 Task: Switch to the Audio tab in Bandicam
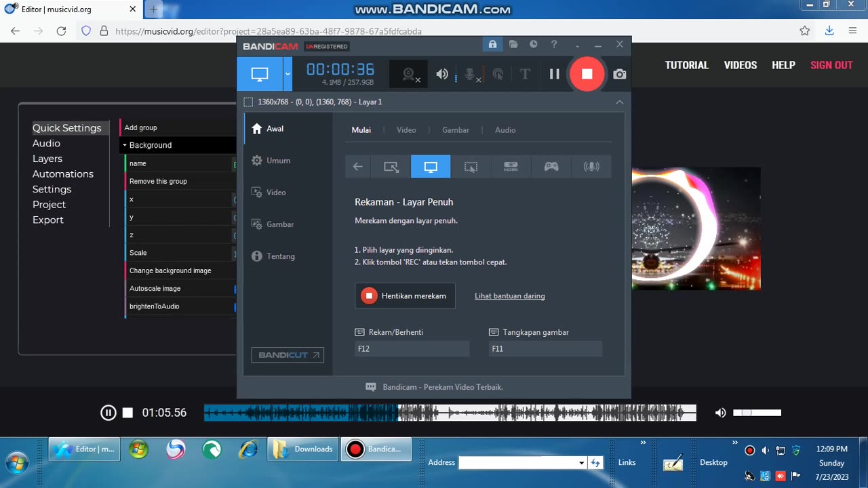coord(505,130)
